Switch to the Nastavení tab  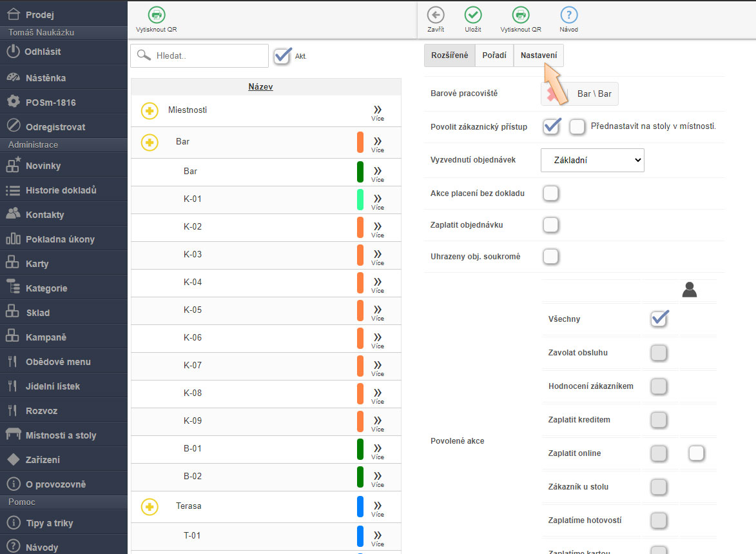[x=539, y=55]
